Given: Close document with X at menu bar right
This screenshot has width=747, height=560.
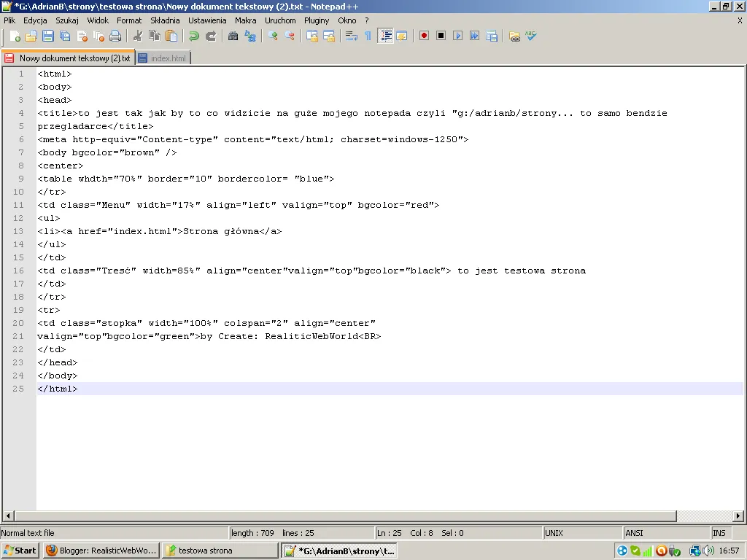Looking at the screenshot, I should pyautogui.click(x=740, y=20).
